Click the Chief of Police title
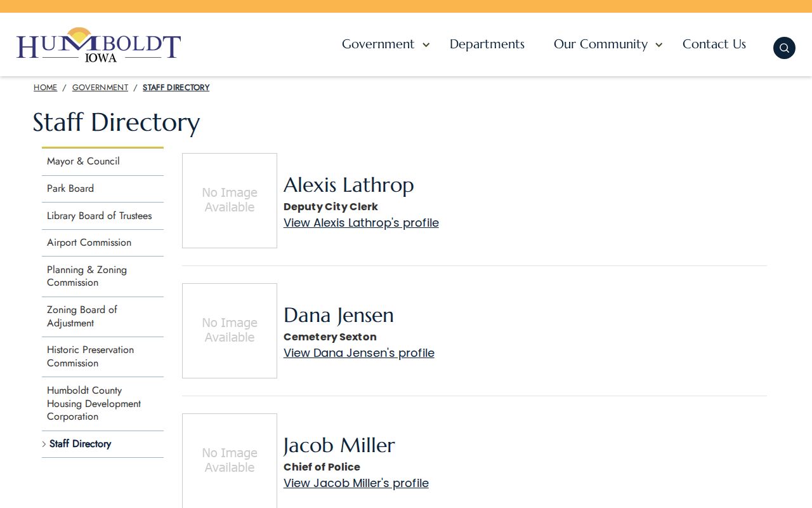 click(322, 467)
